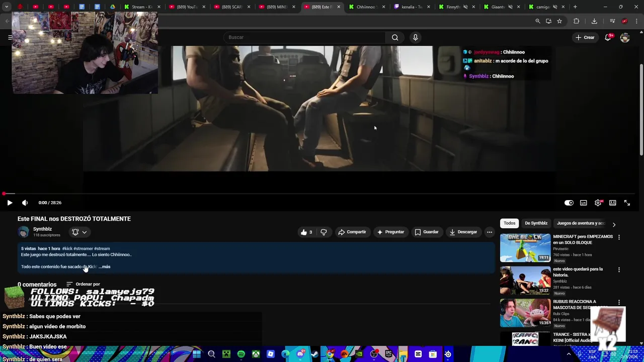Click the Preguntar button

tap(391, 232)
